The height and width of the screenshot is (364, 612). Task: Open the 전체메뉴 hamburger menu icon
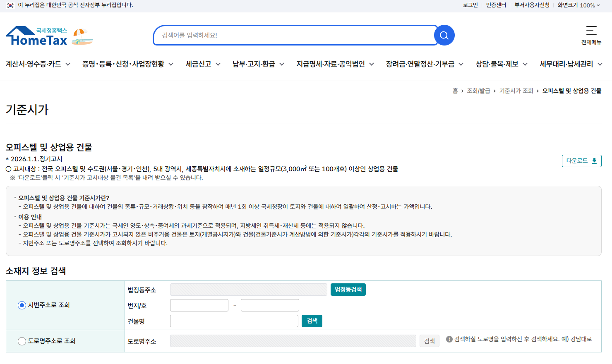pyautogui.click(x=591, y=30)
